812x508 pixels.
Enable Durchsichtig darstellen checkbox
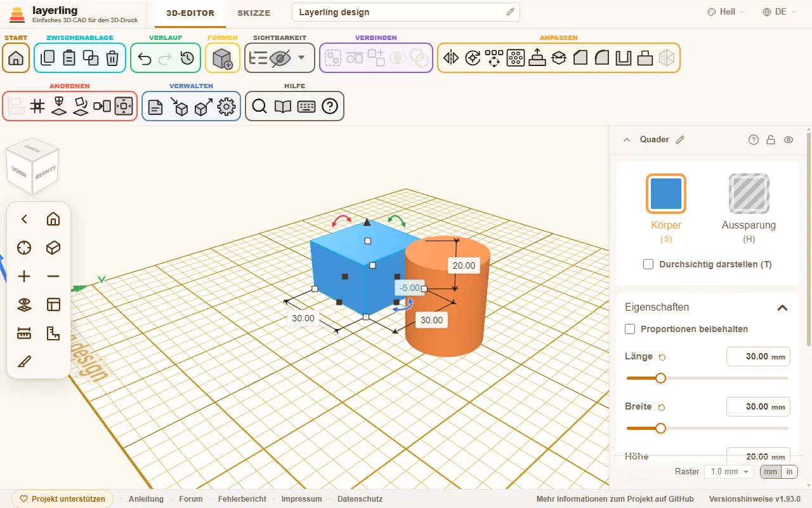coord(648,264)
